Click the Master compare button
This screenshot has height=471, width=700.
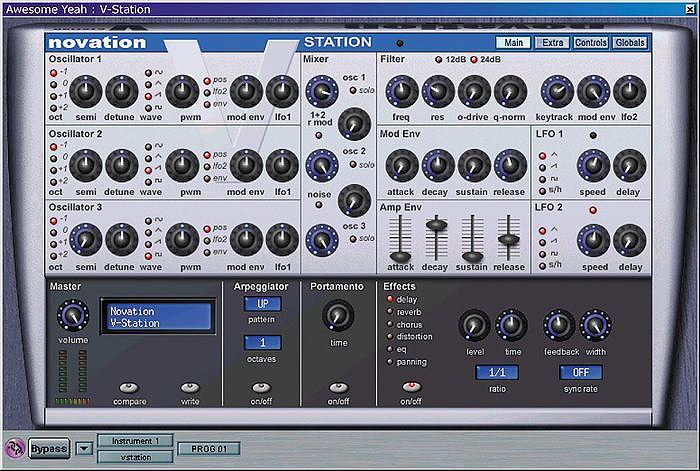click(129, 387)
